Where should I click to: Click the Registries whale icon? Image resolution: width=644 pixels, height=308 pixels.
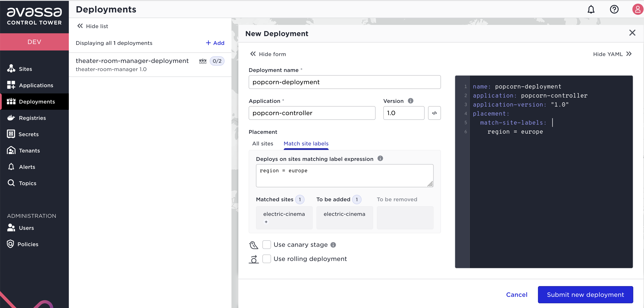coord(11,118)
